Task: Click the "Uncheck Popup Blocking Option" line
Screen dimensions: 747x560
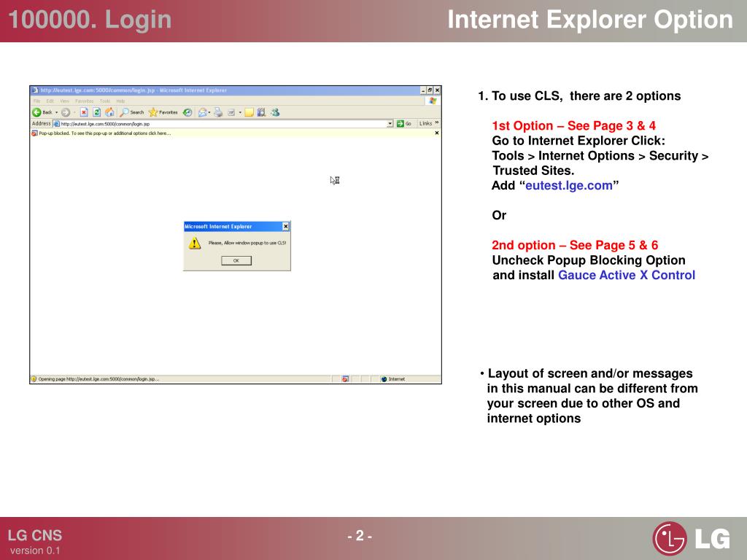Action: point(589,260)
